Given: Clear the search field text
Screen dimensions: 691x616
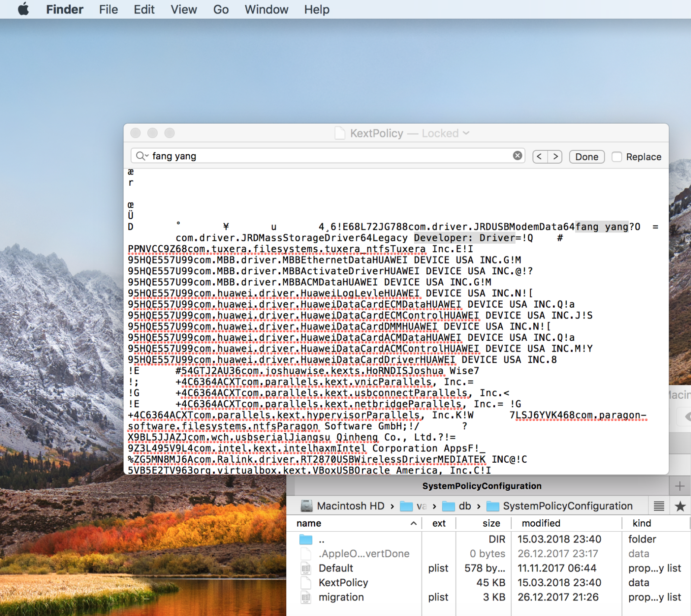Looking at the screenshot, I should [517, 156].
